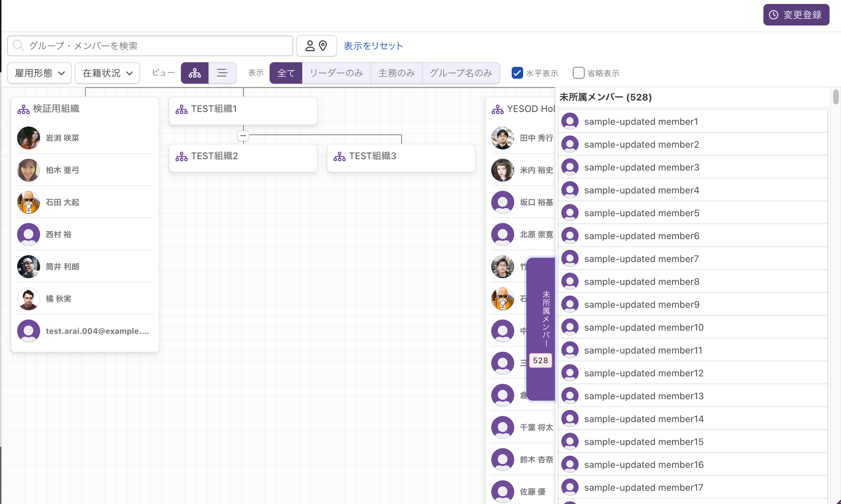Toggle the 未所属メンバー side panel tab

pos(541,329)
